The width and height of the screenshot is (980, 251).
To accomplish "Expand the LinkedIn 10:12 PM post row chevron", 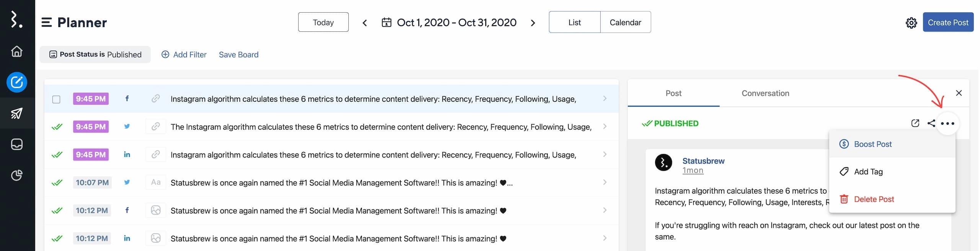I will point(605,238).
